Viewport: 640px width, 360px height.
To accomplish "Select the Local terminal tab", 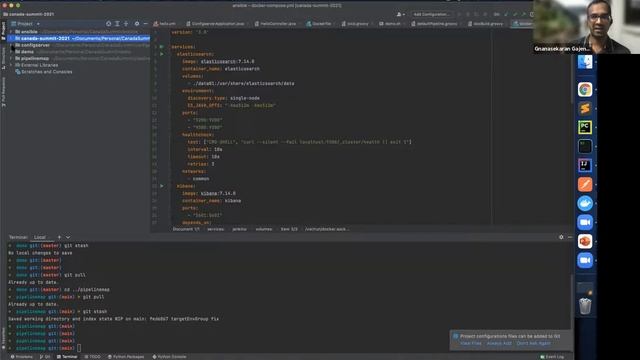I will tap(40, 237).
